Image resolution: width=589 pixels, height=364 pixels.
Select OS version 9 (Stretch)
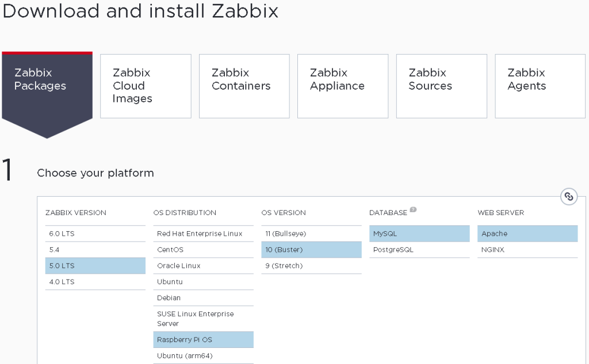point(311,266)
